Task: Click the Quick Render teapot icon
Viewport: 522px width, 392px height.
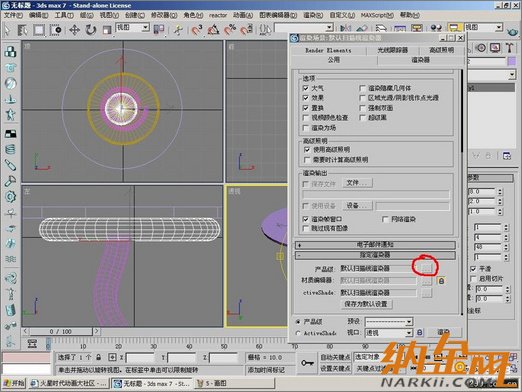Action: (x=513, y=32)
